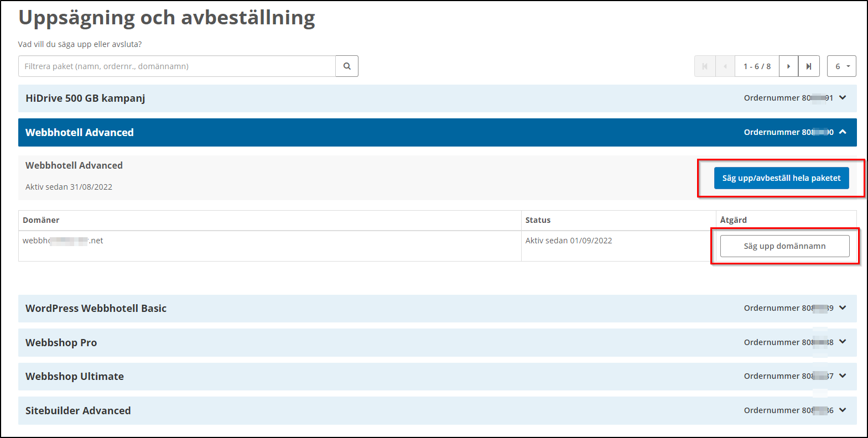The height and width of the screenshot is (438, 868).
Task: Expand HiDrive 500 GB kampanj chevron
Action: coord(843,98)
